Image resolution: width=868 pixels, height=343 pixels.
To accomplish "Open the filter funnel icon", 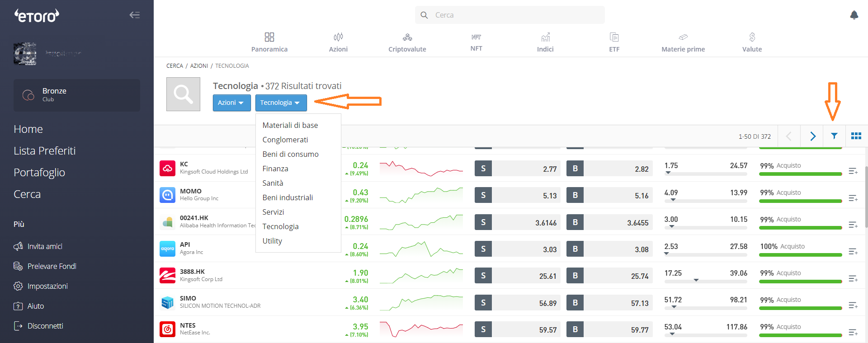I will click(834, 136).
